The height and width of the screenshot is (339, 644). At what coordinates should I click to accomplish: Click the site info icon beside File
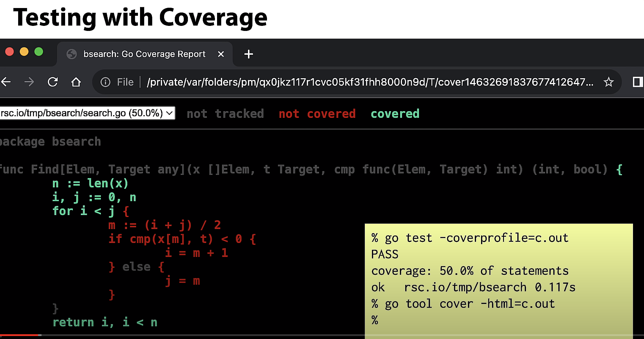click(x=105, y=82)
